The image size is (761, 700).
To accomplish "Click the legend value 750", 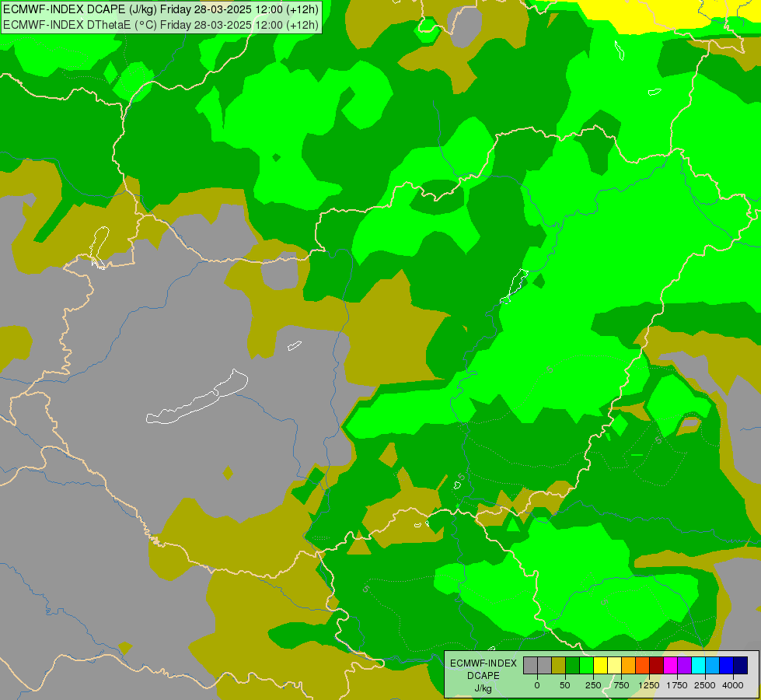I will tap(621, 685).
